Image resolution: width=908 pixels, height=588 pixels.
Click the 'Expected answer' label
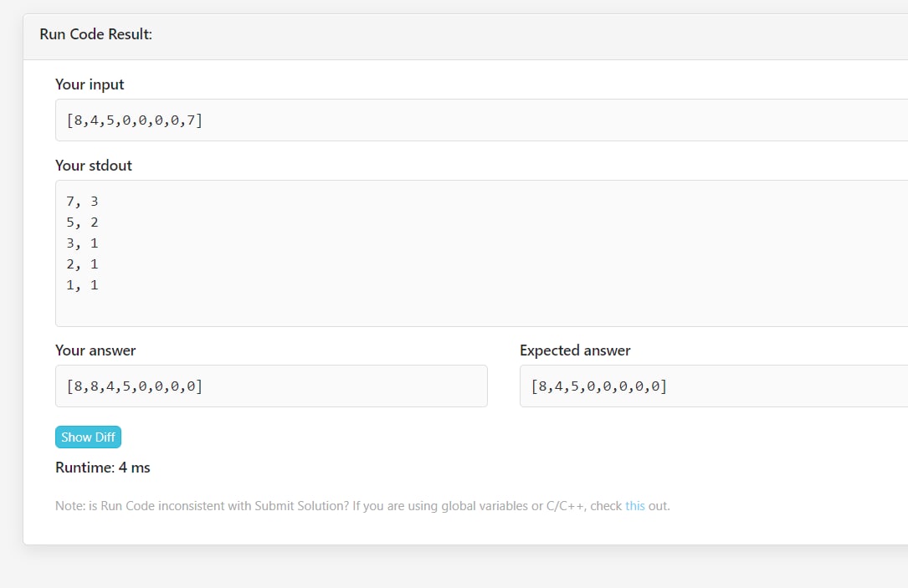(575, 350)
